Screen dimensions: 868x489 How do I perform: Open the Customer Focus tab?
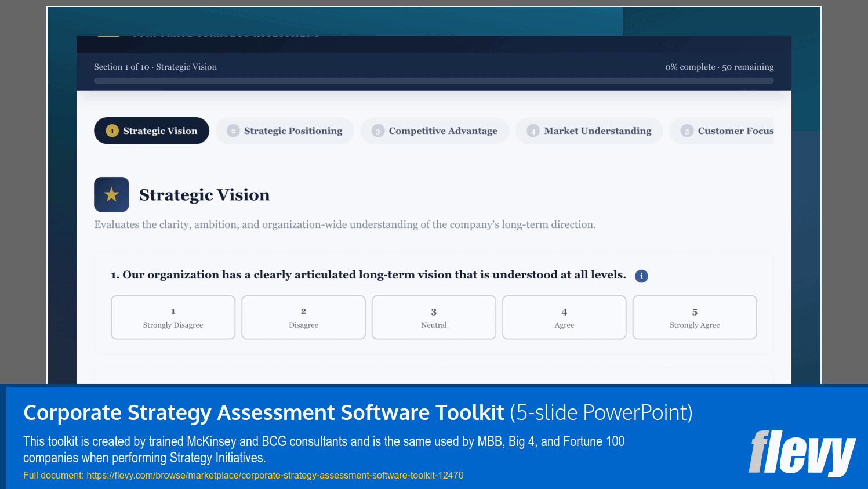722,131
